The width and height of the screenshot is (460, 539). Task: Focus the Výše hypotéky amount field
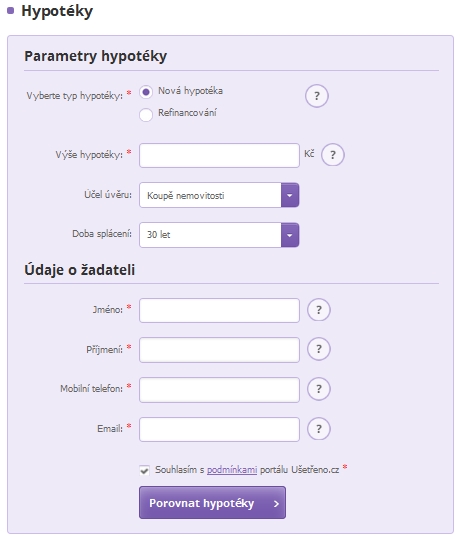219,155
